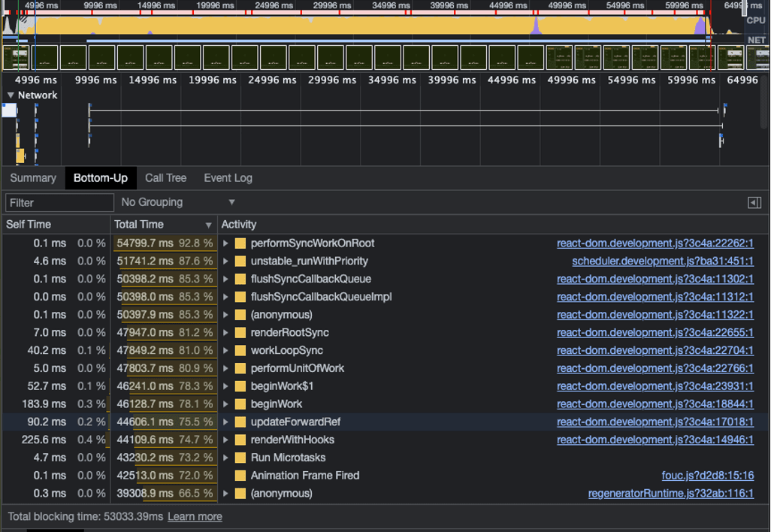This screenshot has width=771, height=532.
Task: Open the Event Log tab
Action: 228,178
